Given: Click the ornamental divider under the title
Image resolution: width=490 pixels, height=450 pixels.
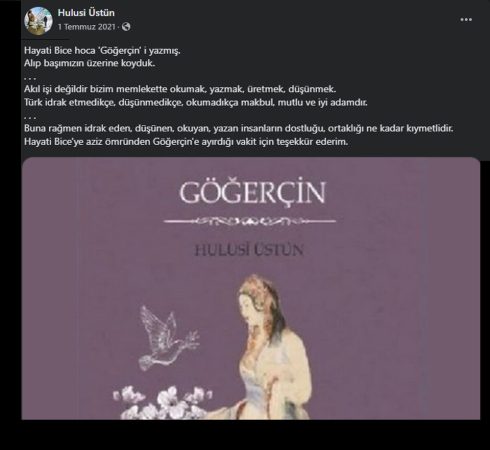Looking at the screenshot, I should click(250, 221).
